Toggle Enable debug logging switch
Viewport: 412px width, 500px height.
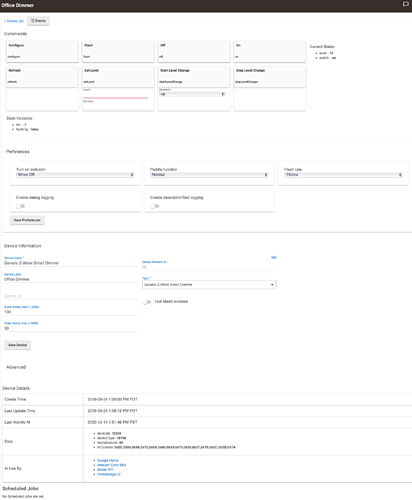click(x=20, y=206)
